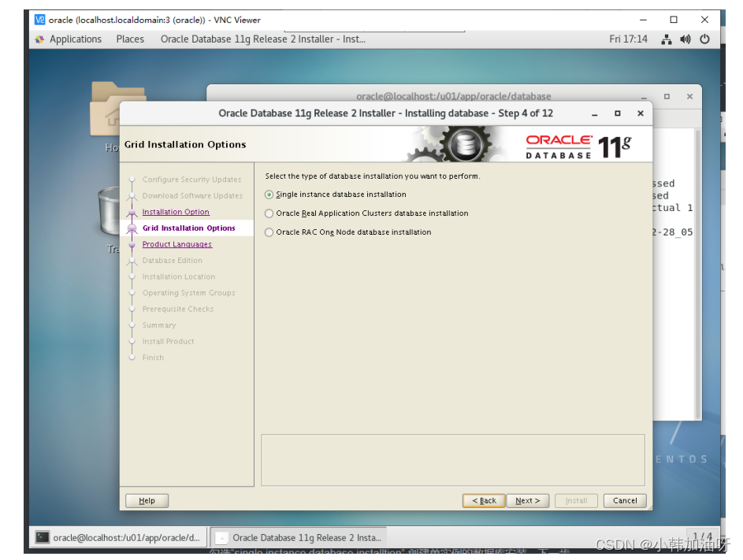This screenshot has width=743, height=560.
Task: Select Grid Installation Options step
Action: (188, 228)
